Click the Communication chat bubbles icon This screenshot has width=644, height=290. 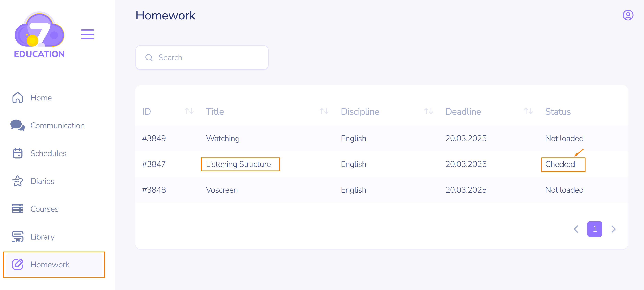[17, 125]
